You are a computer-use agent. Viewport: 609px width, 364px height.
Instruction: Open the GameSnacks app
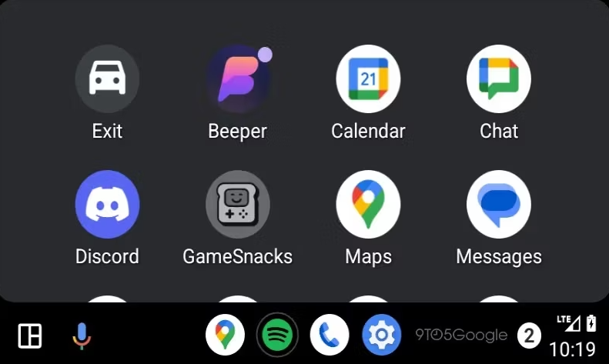pos(238,204)
